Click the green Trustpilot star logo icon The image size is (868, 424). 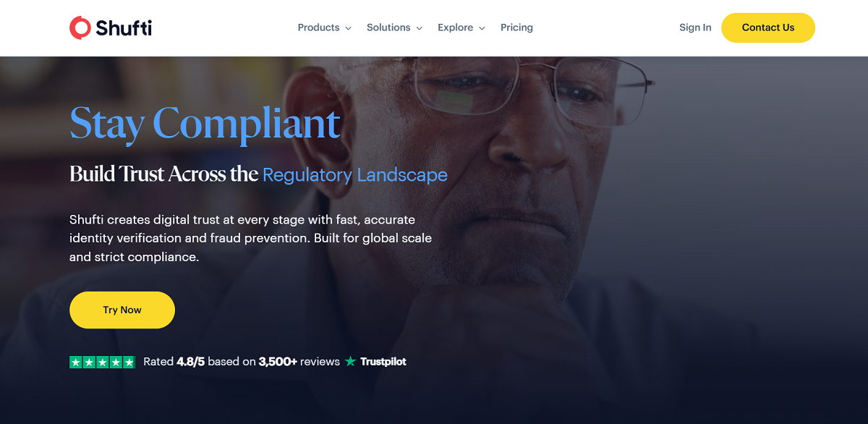(351, 361)
